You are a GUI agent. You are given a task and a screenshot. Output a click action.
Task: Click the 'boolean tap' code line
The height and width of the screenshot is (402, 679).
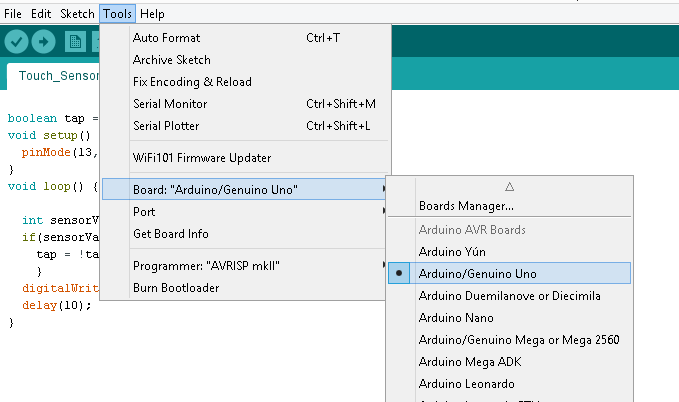click(x=53, y=118)
